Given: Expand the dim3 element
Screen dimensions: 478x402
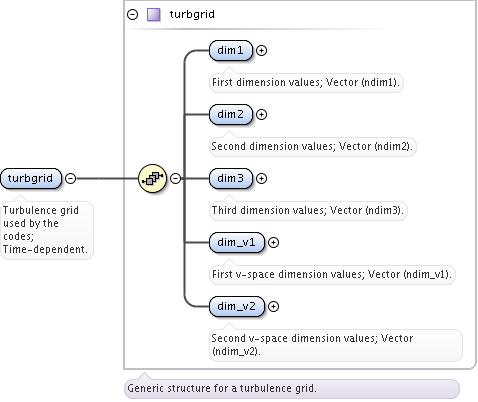Looking at the screenshot, I should [261, 178].
